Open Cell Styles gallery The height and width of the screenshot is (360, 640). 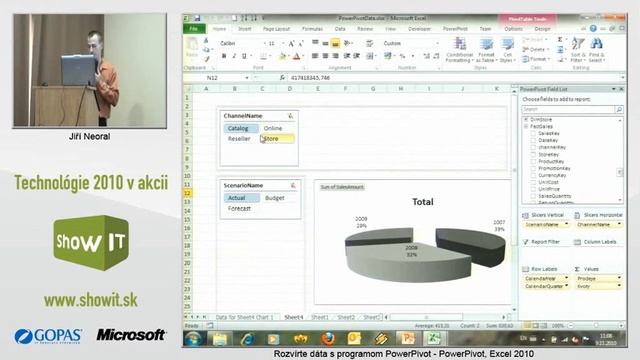[x=507, y=50]
